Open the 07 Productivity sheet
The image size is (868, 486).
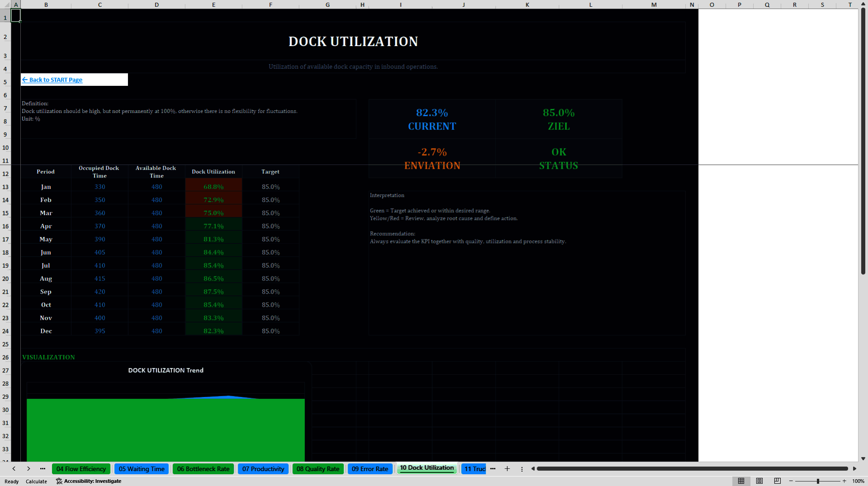tap(263, 469)
